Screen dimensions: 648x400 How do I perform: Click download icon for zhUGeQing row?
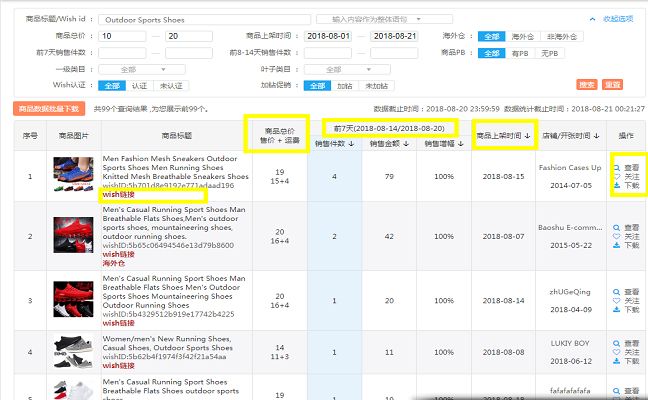pos(617,310)
